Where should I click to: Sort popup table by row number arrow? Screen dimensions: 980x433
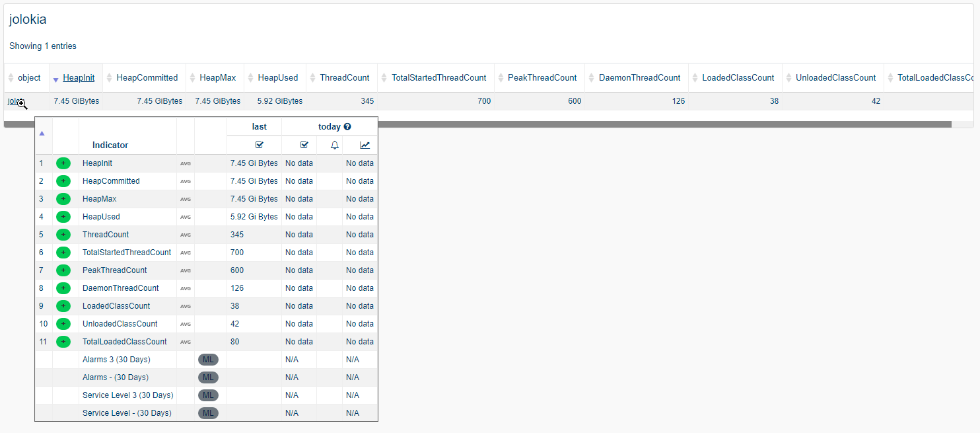[42, 133]
